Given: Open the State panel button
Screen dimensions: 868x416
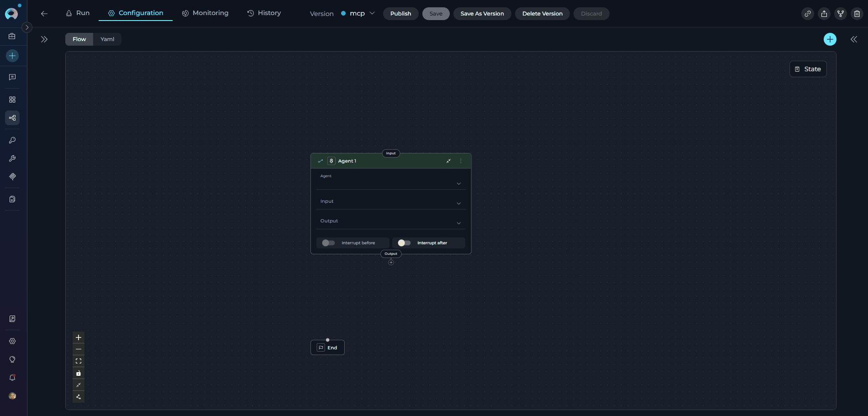Looking at the screenshot, I should click(x=808, y=68).
